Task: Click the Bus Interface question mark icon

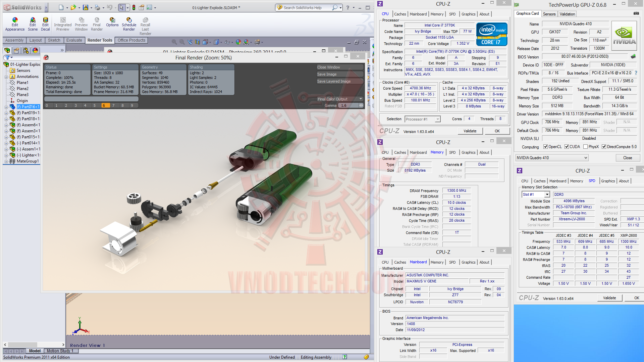Action: [x=636, y=73]
